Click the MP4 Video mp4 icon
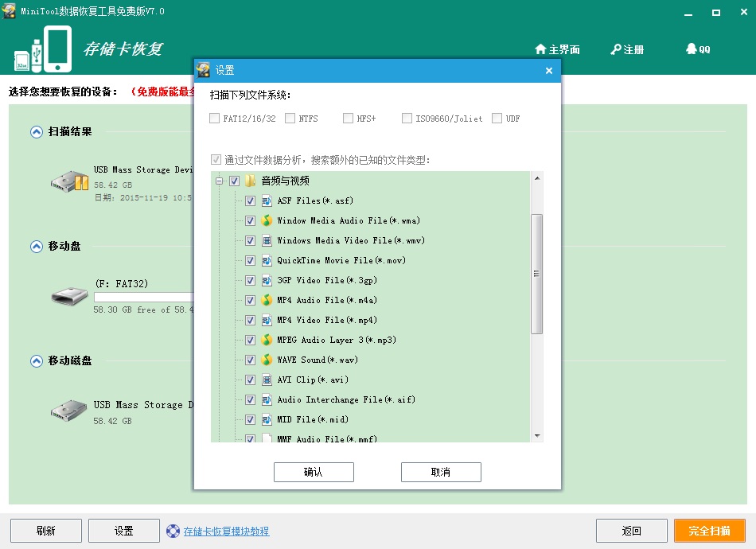The height and width of the screenshot is (549, 756). point(267,320)
